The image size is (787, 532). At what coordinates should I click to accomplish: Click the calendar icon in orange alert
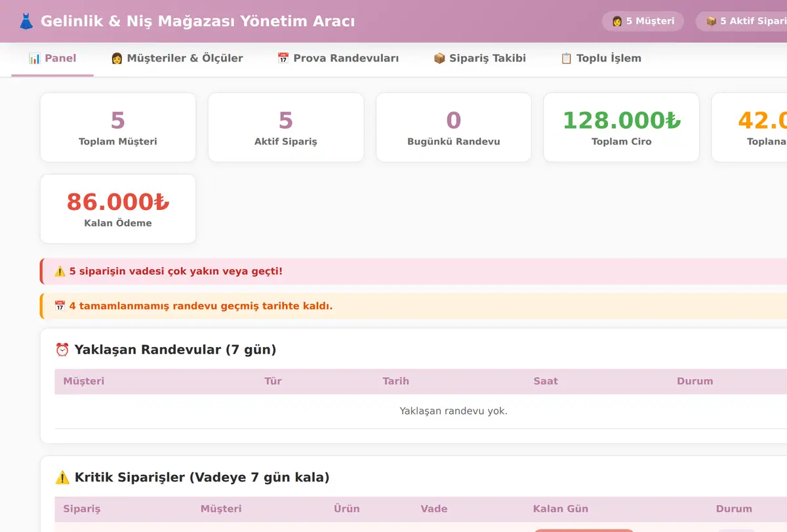pos(60,306)
